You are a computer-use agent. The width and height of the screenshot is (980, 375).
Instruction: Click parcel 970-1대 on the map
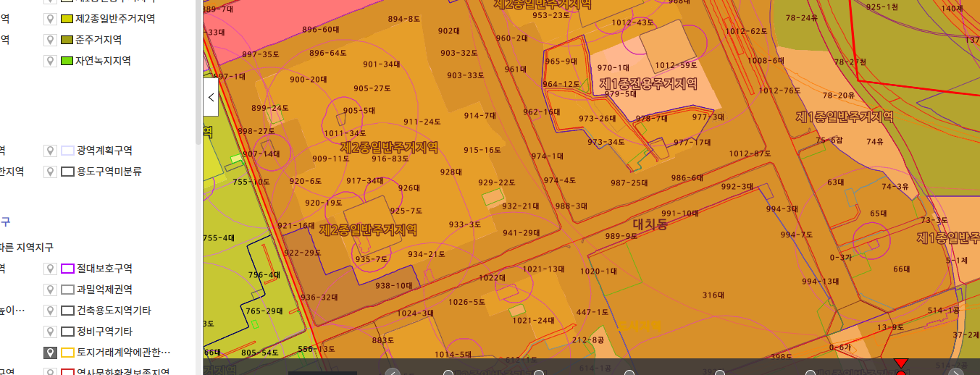pyautogui.click(x=613, y=67)
